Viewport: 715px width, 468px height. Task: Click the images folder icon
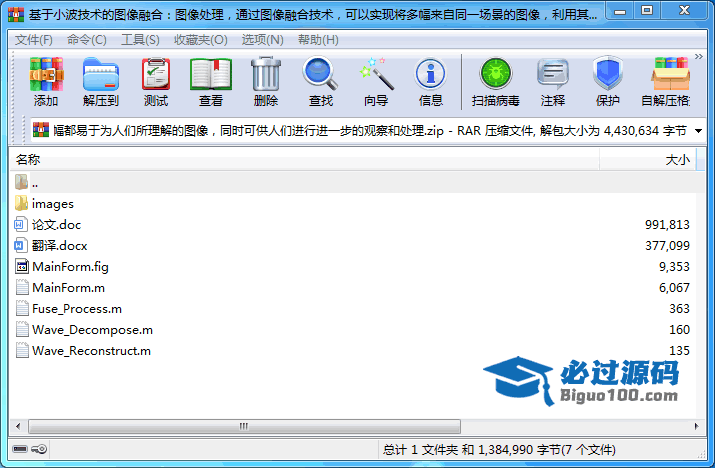tap(21, 203)
